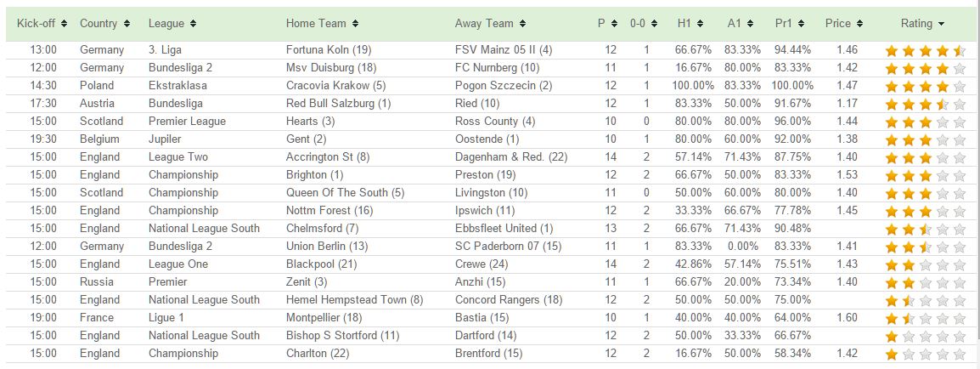The image size is (980, 369).
Task: Sort by H1 percentage column
Action: pyautogui.click(x=700, y=24)
